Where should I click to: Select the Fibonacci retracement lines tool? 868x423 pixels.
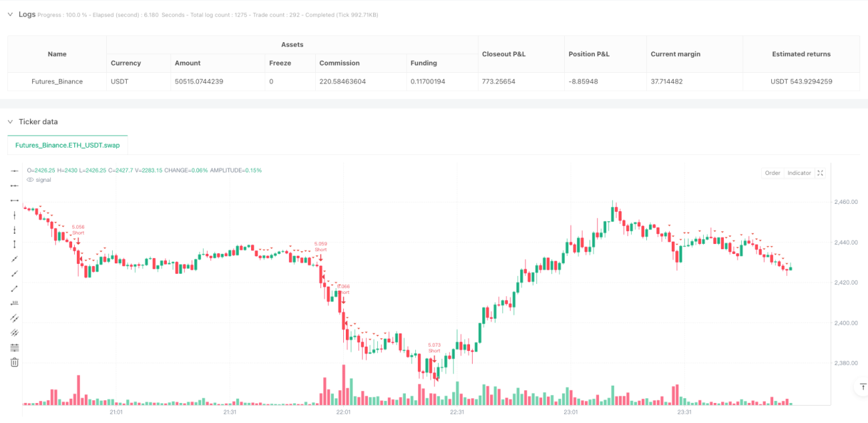pyautogui.click(x=15, y=347)
